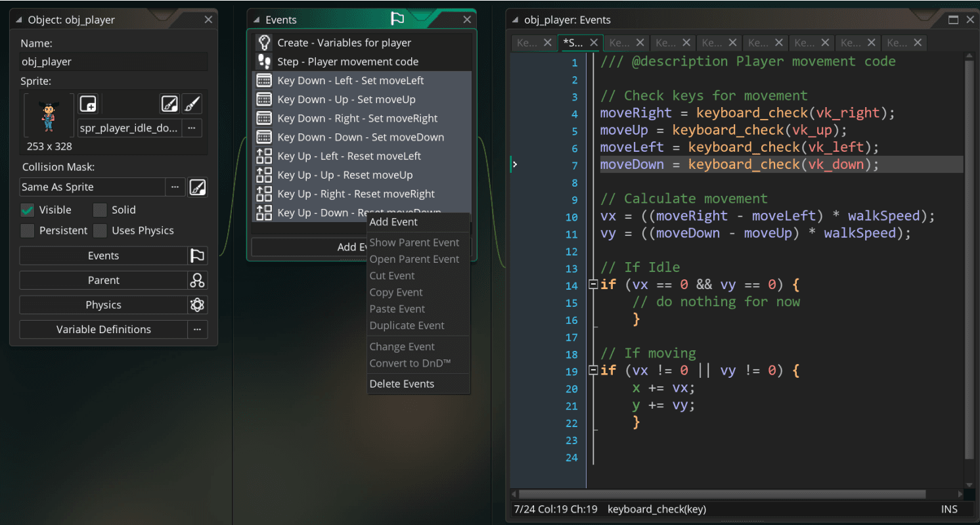980x525 pixels.
Task: Enable the Solid checkbox
Action: 99,210
